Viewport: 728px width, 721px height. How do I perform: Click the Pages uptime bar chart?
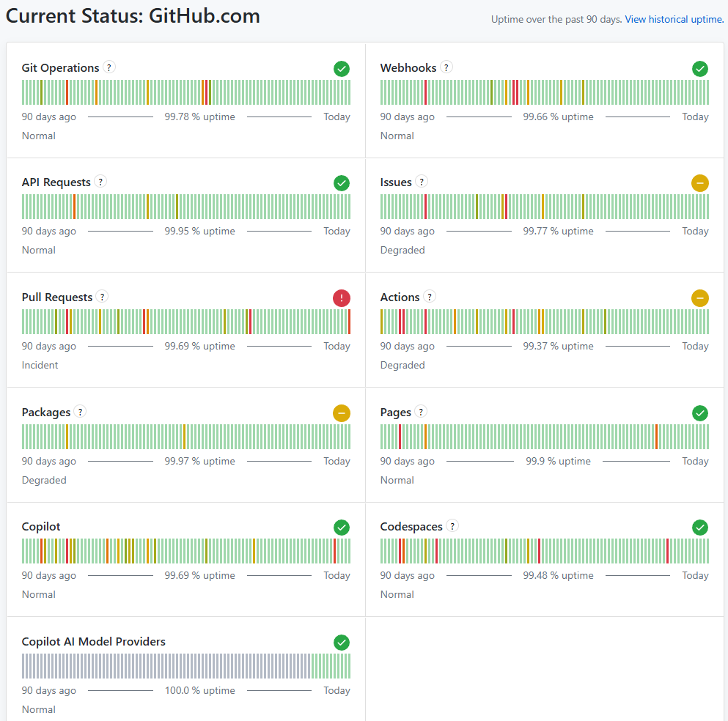(x=545, y=437)
